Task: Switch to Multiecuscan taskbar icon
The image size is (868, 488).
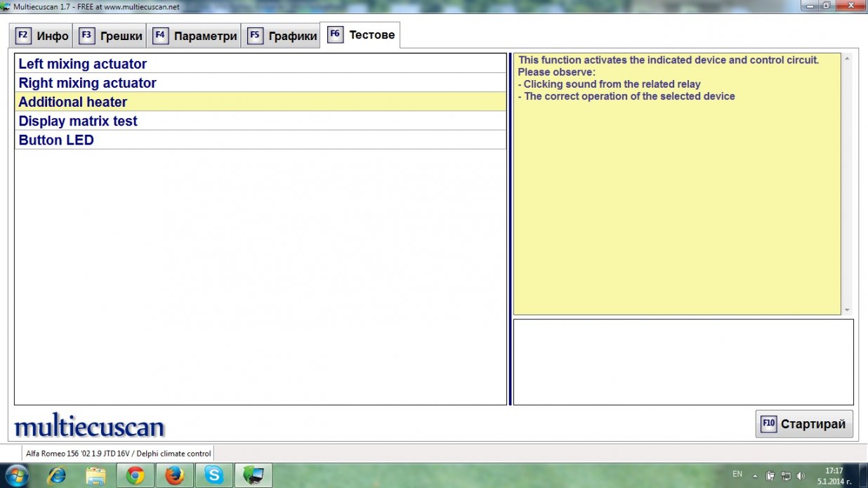Action: click(x=253, y=475)
